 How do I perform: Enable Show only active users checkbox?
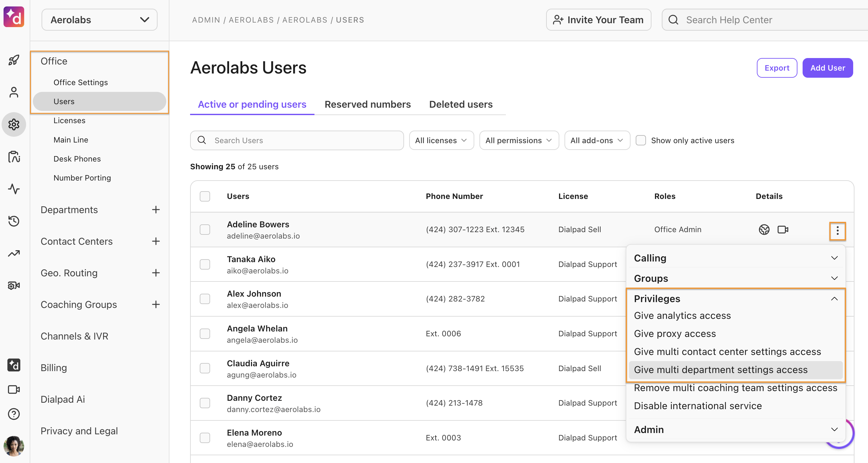coord(641,140)
